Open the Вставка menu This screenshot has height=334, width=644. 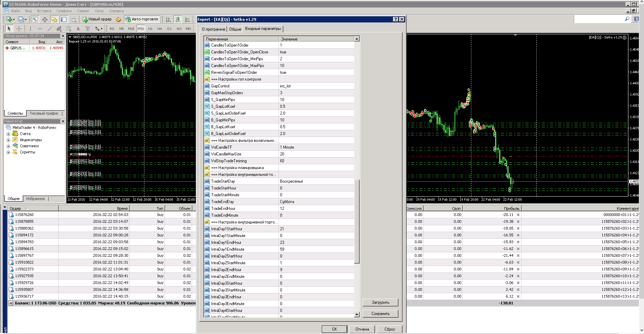44,11
